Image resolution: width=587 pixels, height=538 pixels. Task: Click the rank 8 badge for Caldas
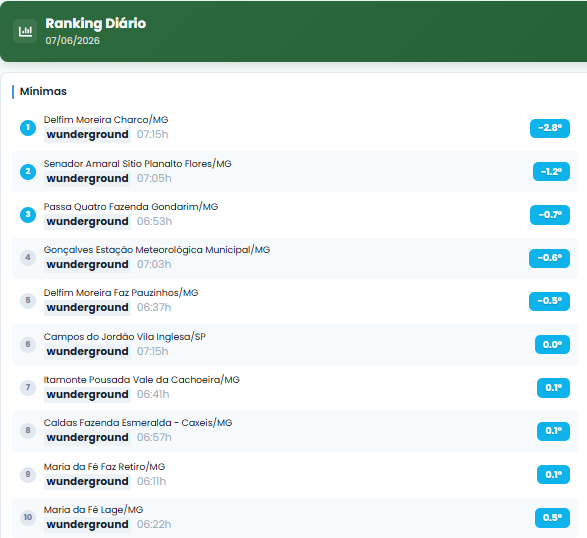(x=28, y=431)
